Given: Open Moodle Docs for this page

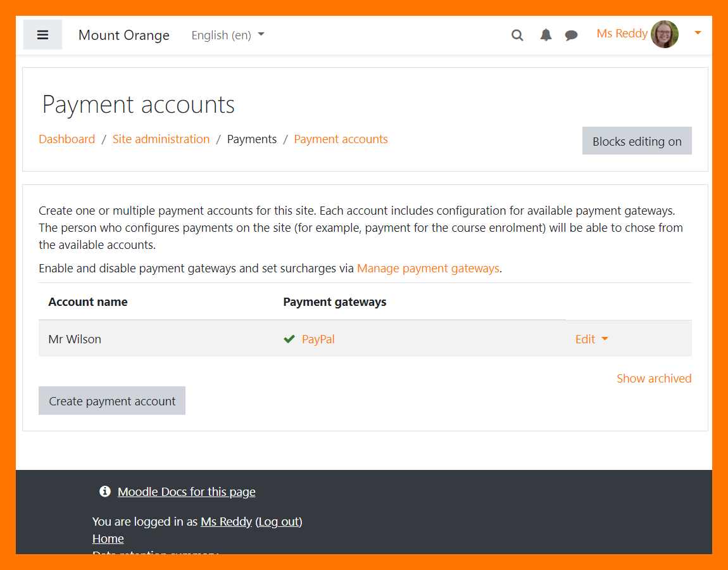Looking at the screenshot, I should coord(186,491).
